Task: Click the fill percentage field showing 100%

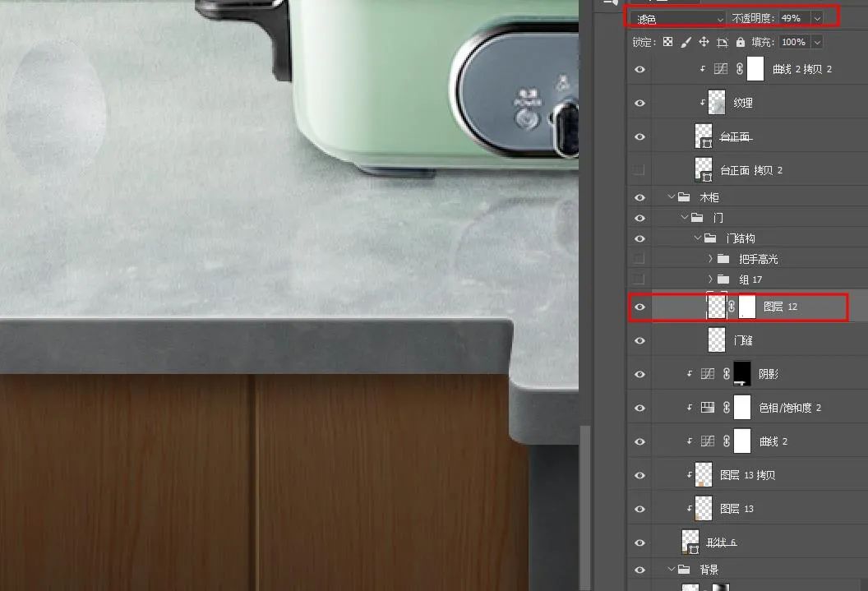Action: [794, 42]
